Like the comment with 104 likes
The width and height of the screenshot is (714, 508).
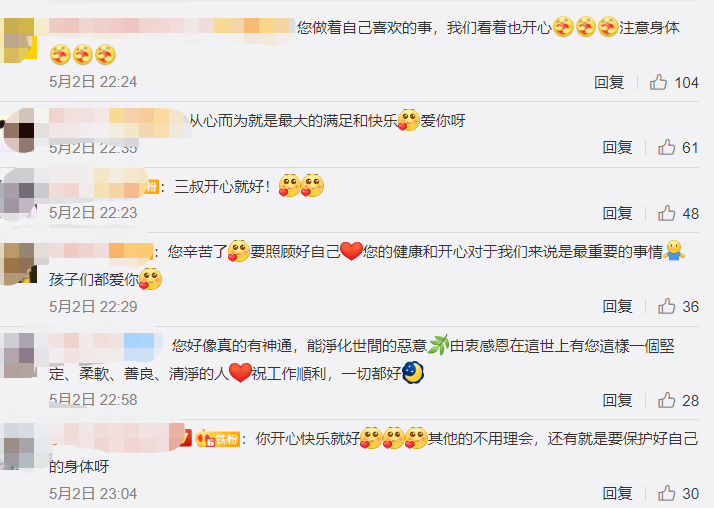(x=658, y=82)
